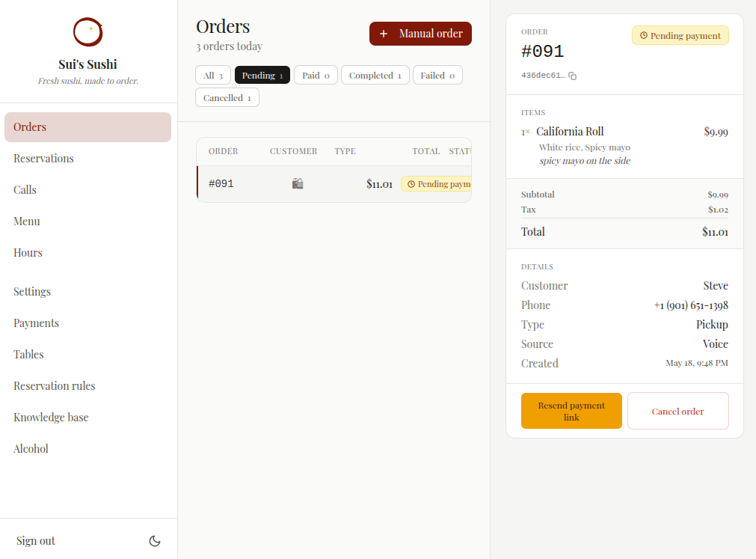756x559 pixels.
Task: Click Cancel order button
Action: tap(678, 411)
